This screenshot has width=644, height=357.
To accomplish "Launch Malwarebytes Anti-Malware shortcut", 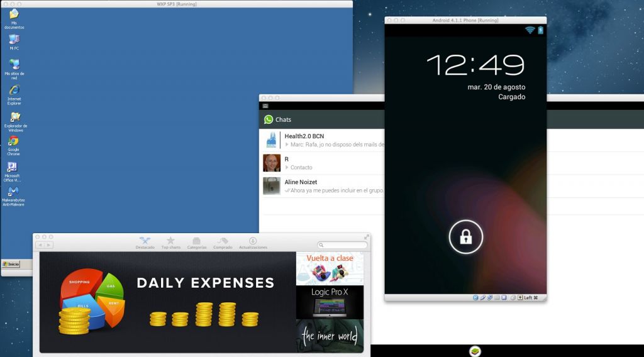I will [x=13, y=192].
